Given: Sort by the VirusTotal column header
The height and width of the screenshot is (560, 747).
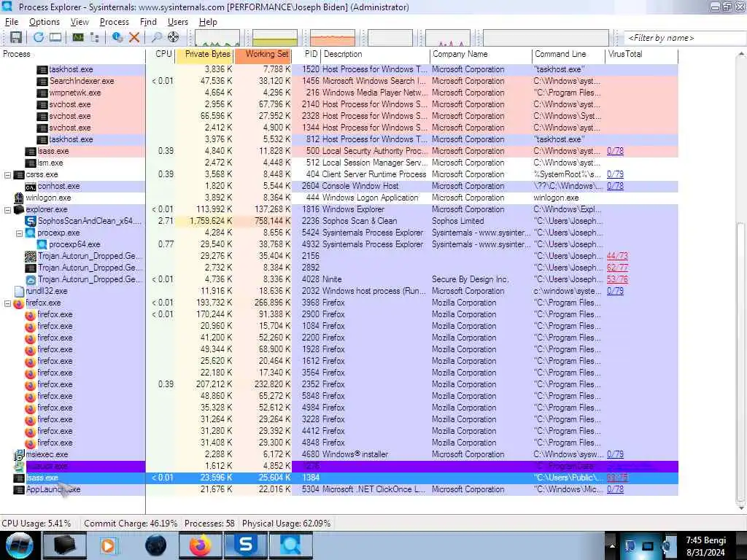Looking at the screenshot, I should 641,54.
